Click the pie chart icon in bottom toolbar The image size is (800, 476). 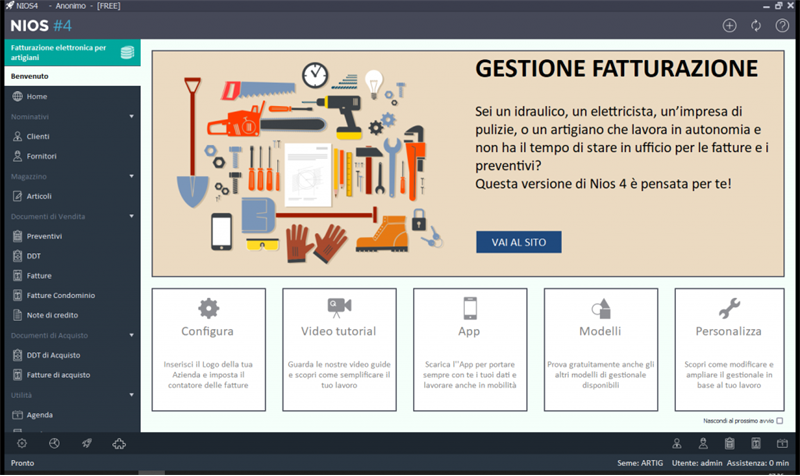(x=54, y=443)
